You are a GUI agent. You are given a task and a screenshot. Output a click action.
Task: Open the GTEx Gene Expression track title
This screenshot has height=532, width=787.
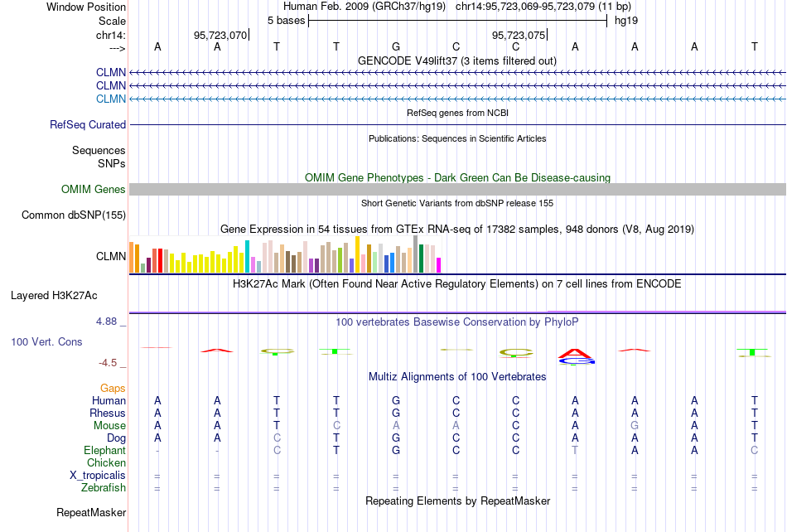(457, 230)
